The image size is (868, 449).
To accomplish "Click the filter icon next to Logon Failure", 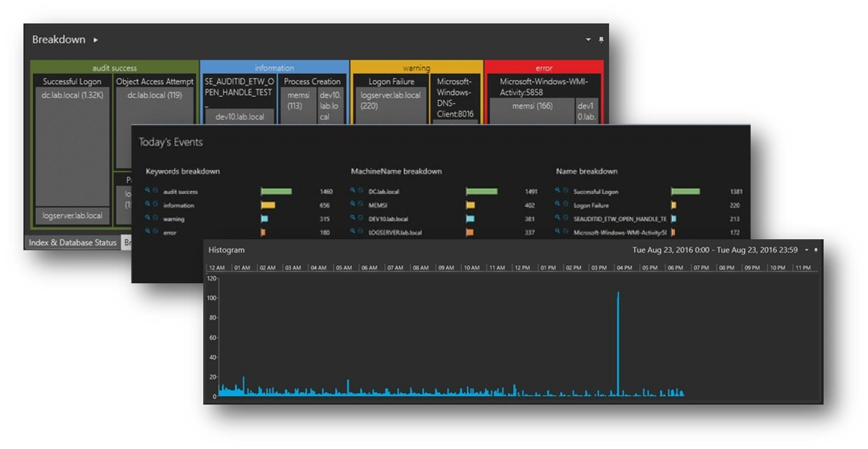I will (566, 205).
